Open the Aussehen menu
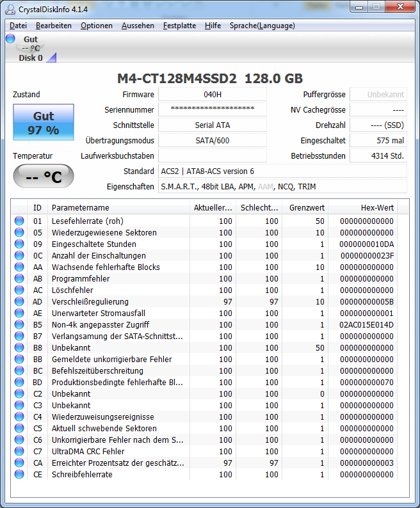The image size is (420, 508). [138, 26]
